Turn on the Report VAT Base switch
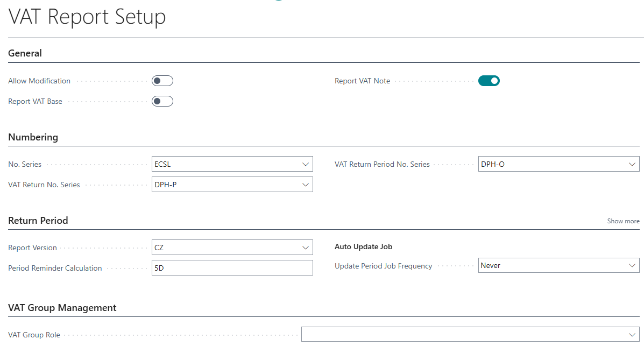644x346 pixels. coord(162,101)
